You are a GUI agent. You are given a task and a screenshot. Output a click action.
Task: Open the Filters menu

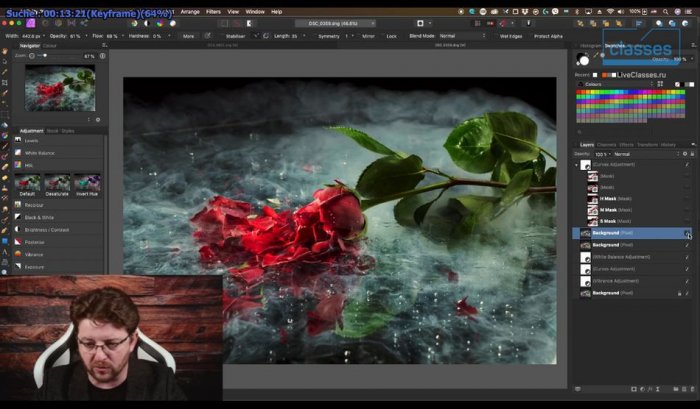213,11
